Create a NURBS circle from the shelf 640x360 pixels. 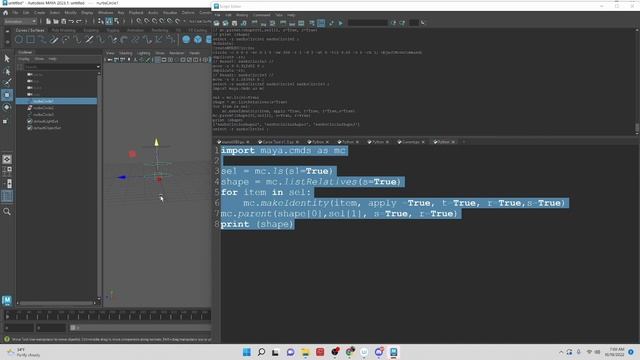[x=19, y=40]
